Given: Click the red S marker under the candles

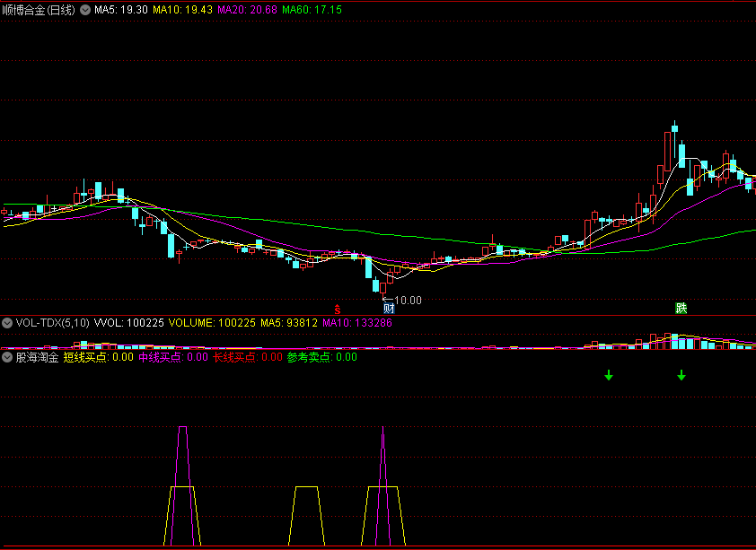Looking at the screenshot, I should point(338,310).
